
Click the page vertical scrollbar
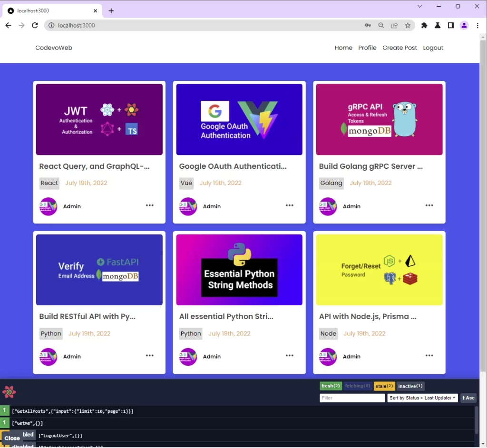tap(483, 205)
